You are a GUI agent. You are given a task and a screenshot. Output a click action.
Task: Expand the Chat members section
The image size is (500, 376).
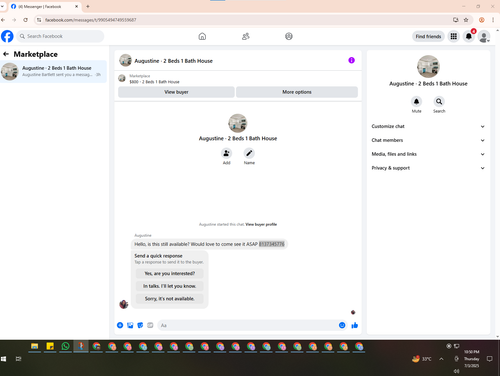click(x=428, y=140)
